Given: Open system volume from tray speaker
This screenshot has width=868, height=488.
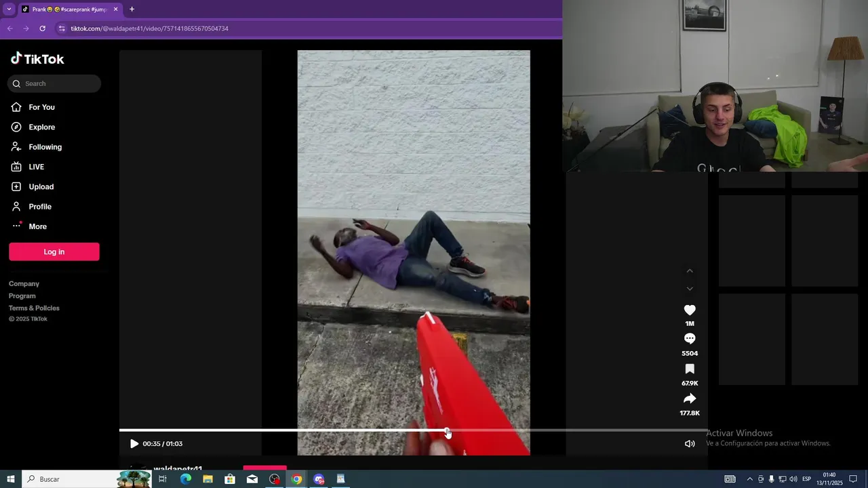Looking at the screenshot, I should [793, 479].
